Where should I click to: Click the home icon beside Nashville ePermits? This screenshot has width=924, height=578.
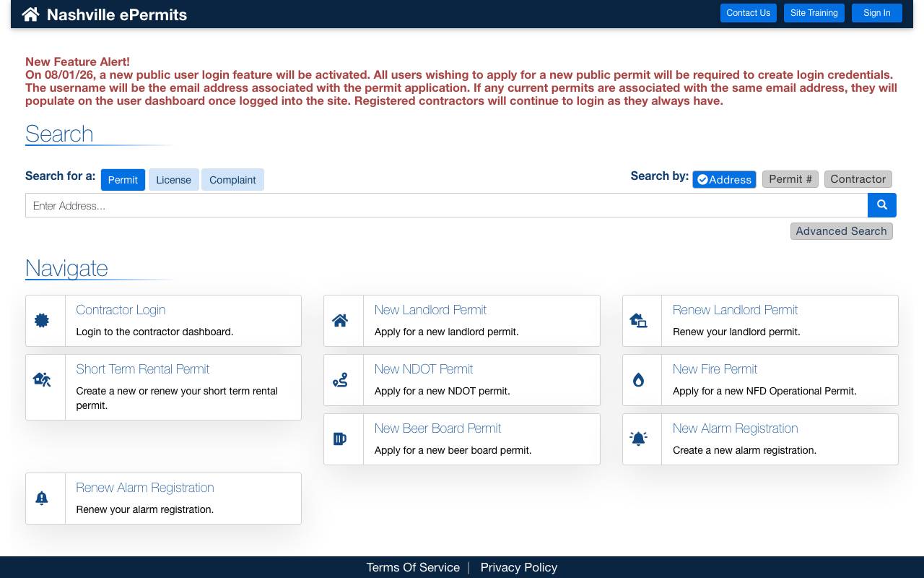pos(30,14)
